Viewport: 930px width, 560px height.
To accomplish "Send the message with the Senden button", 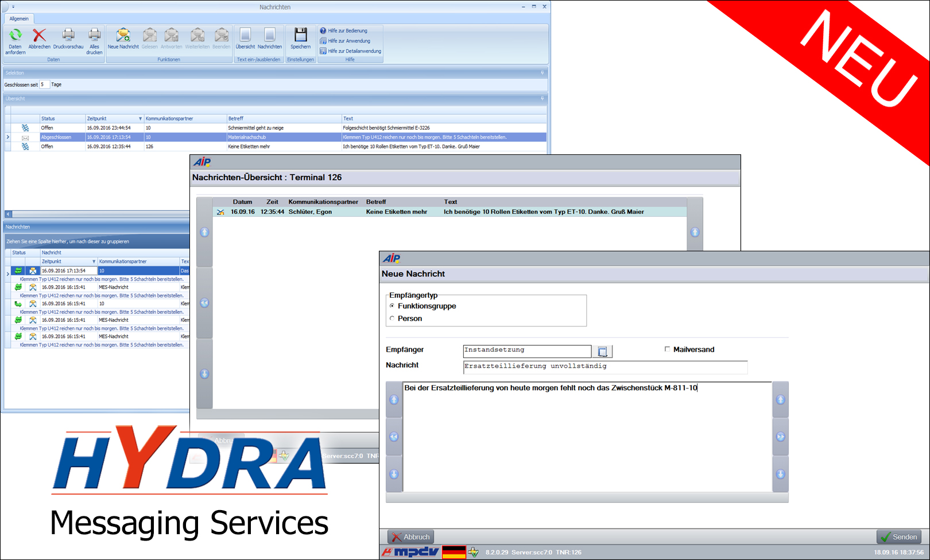I will 900,536.
